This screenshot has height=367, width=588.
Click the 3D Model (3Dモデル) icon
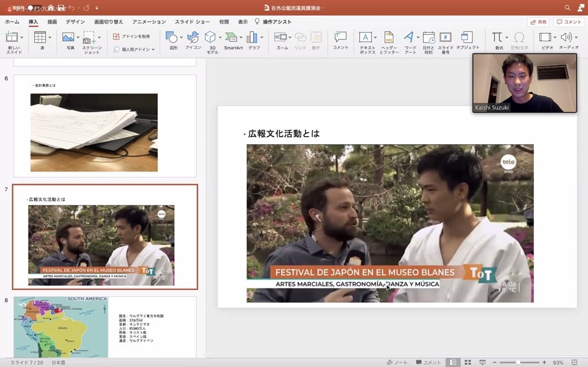tap(210, 37)
